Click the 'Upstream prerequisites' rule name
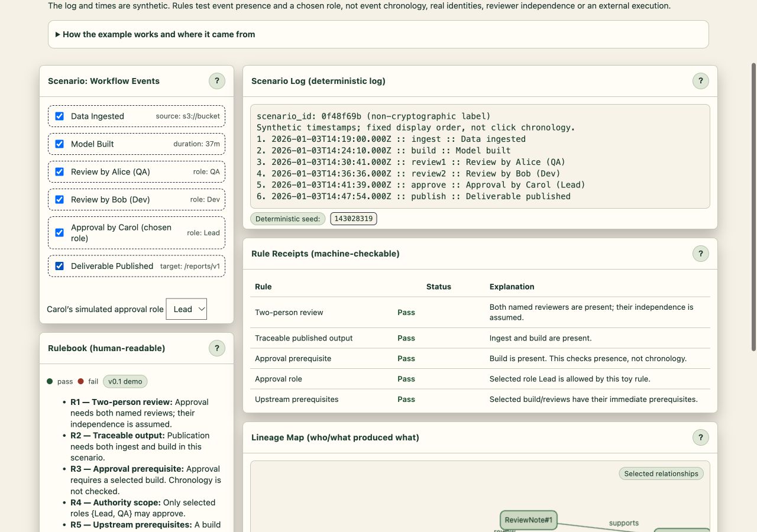This screenshot has height=532, width=757. click(297, 400)
